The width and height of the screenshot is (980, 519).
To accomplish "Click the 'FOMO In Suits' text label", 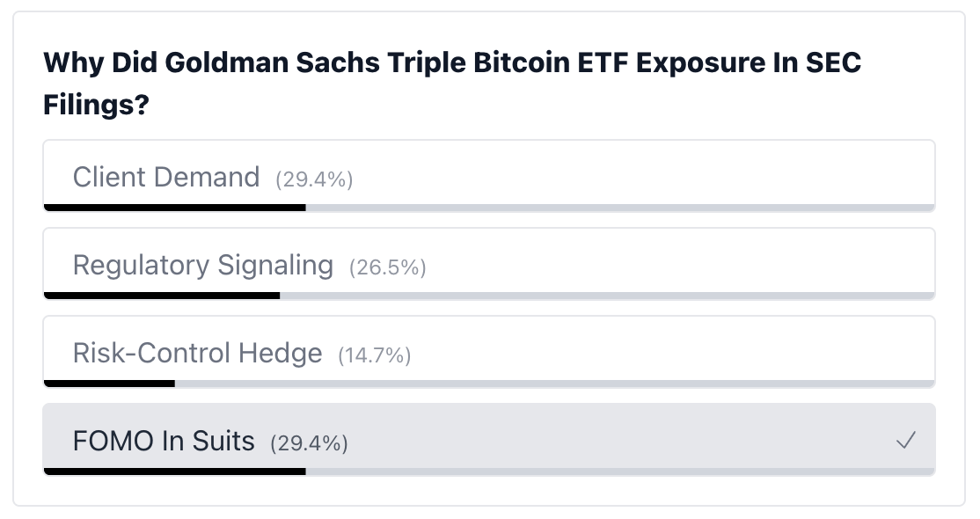I will coord(164,441).
